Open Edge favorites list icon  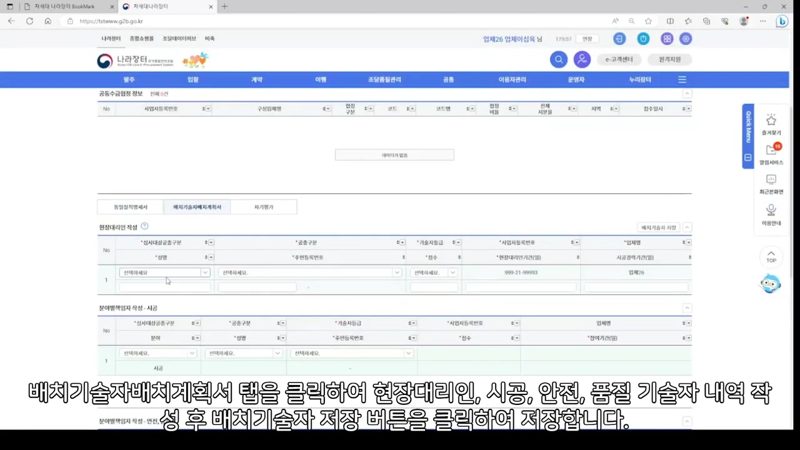pyautogui.click(x=688, y=21)
